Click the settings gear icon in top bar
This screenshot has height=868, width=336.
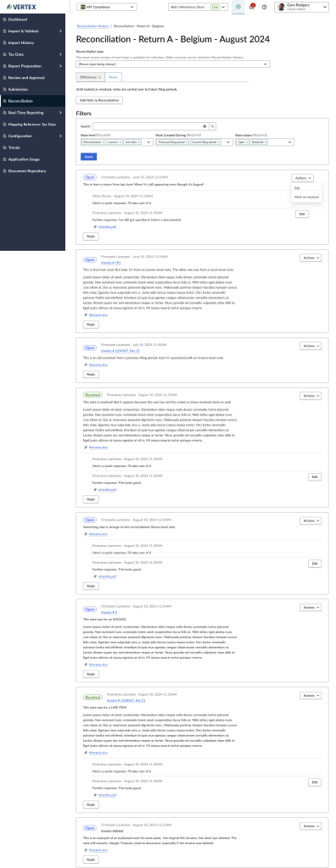coord(238,7)
